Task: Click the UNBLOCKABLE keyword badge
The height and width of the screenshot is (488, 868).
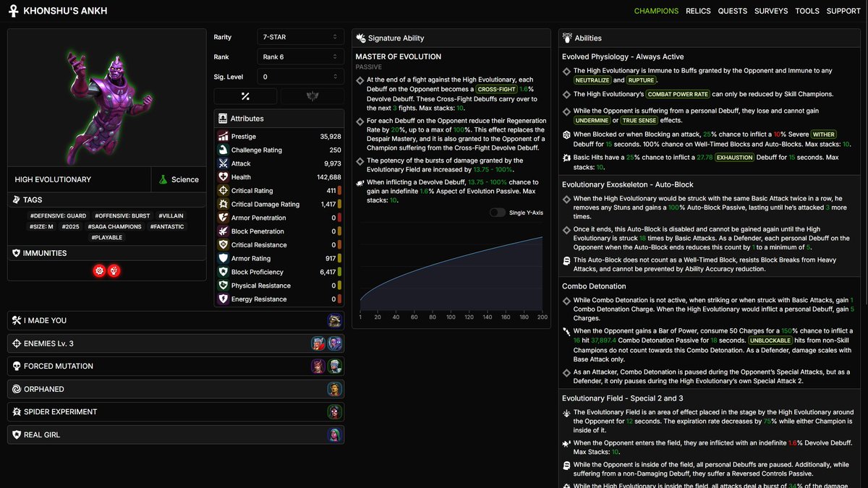Action: [x=771, y=340]
